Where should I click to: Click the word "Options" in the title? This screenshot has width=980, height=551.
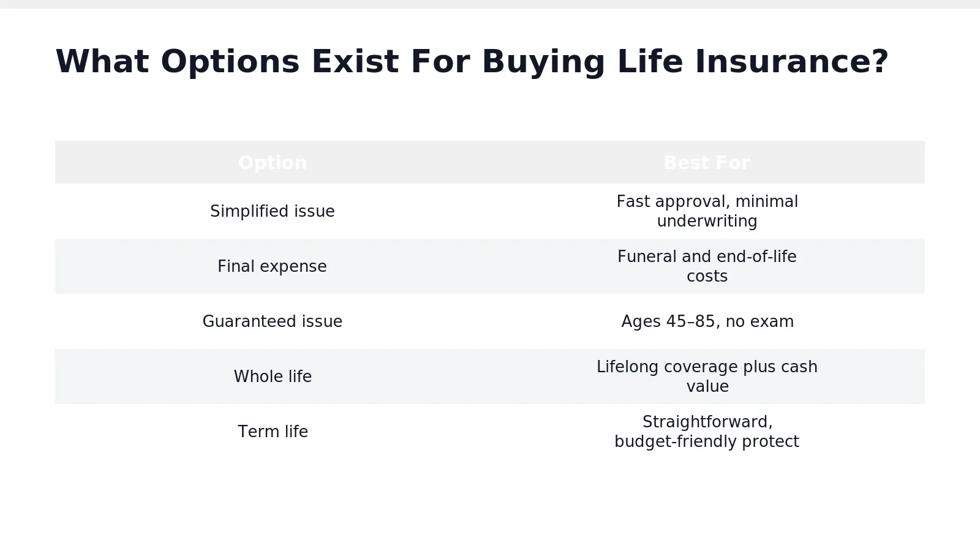click(x=230, y=62)
